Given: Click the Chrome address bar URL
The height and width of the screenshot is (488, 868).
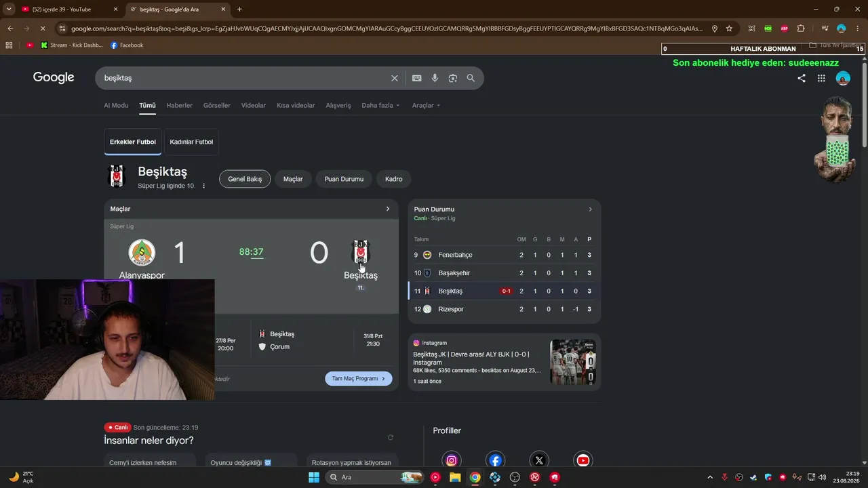Looking at the screenshot, I should coord(387,28).
